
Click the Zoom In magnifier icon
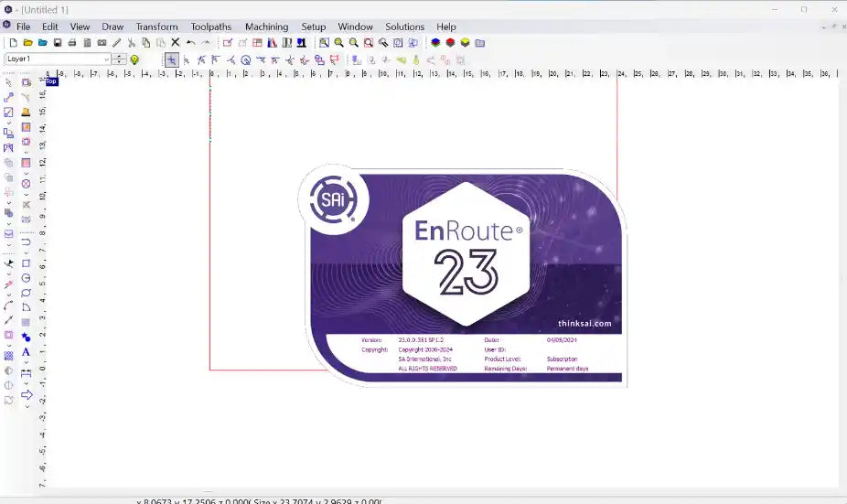[x=338, y=43]
